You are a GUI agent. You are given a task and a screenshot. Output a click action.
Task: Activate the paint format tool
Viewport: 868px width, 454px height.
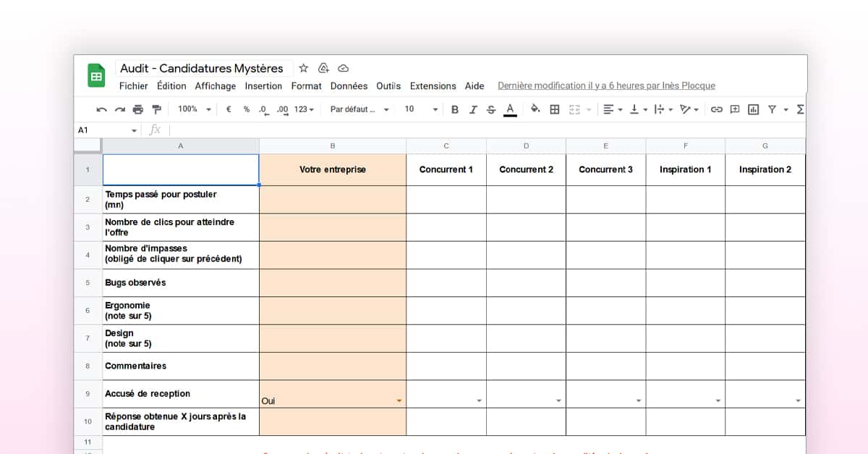point(157,109)
